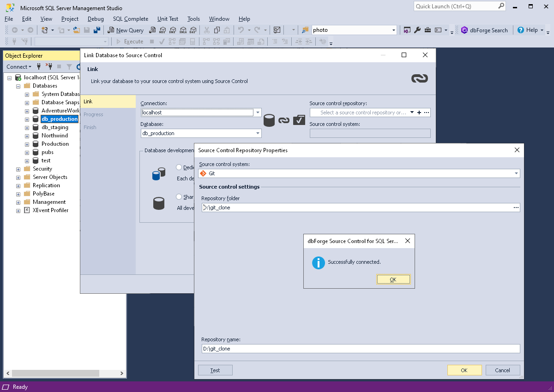554x392 pixels.
Task: Select the Management folder in Object Explorer
Action: [49, 202]
